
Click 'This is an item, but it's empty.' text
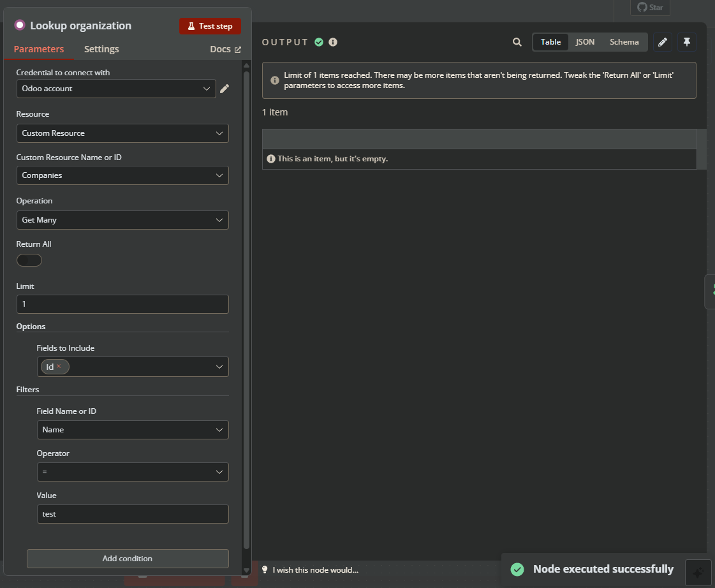click(332, 159)
